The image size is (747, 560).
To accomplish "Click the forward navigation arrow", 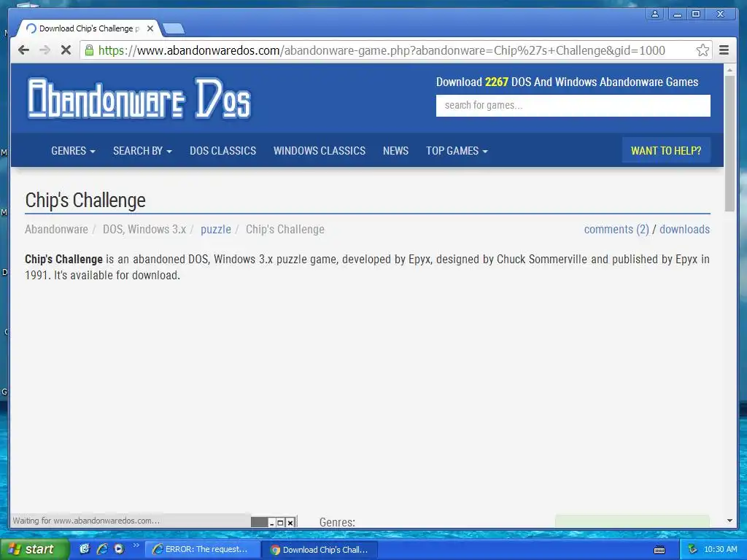I will tap(44, 50).
